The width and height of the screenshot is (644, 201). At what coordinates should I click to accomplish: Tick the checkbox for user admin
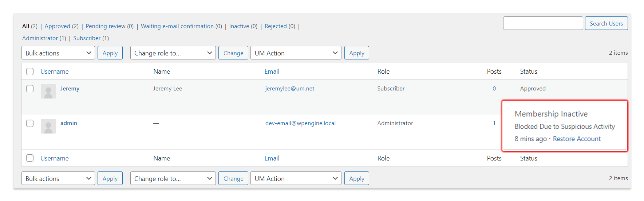(x=30, y=123)
